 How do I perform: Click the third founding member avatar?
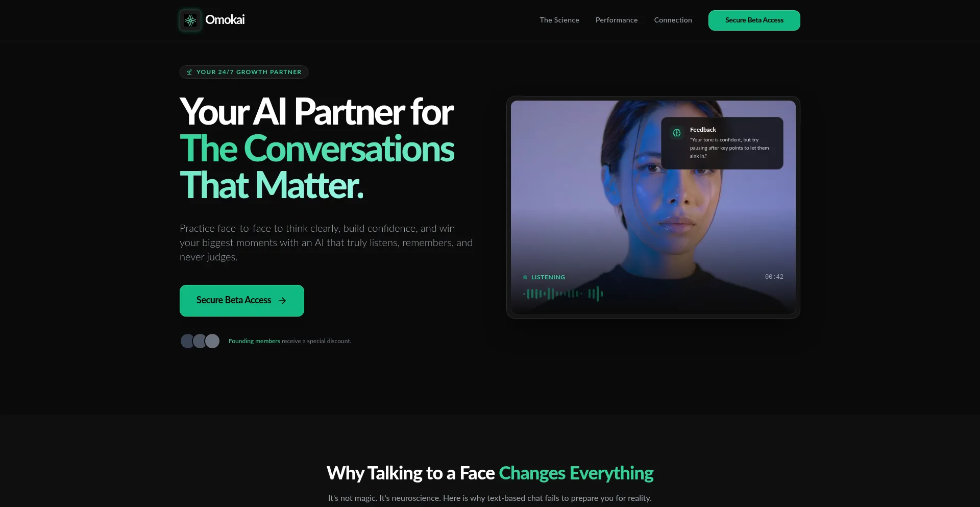[x=212, y=341]
